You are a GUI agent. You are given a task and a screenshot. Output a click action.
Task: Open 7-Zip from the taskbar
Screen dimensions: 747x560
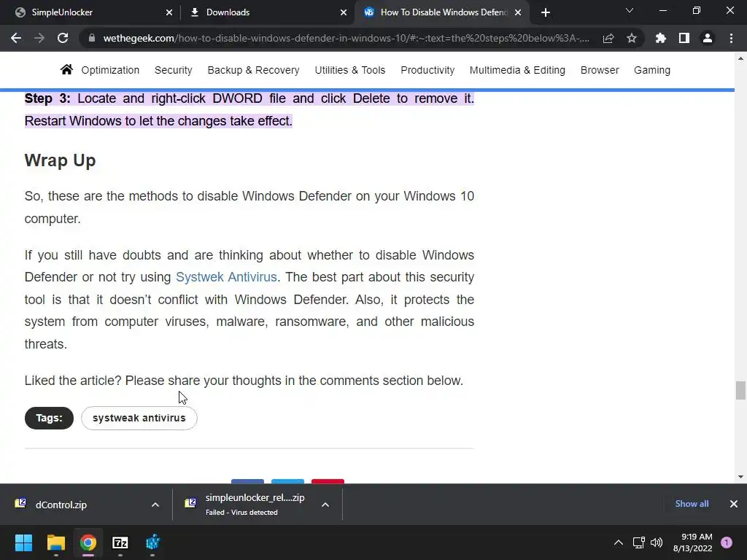pos(120,542)
